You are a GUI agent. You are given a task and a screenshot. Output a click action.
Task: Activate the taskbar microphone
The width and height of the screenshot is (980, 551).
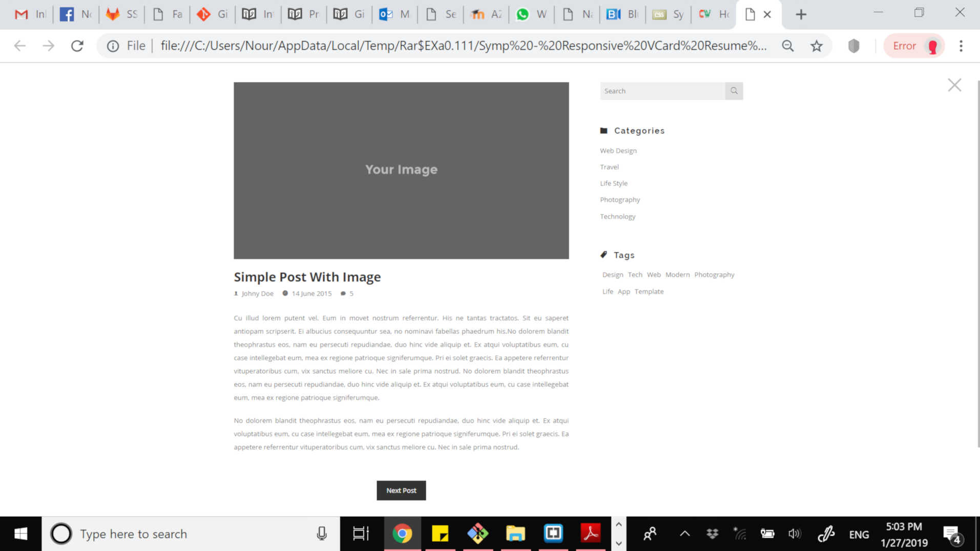[322, 534]
